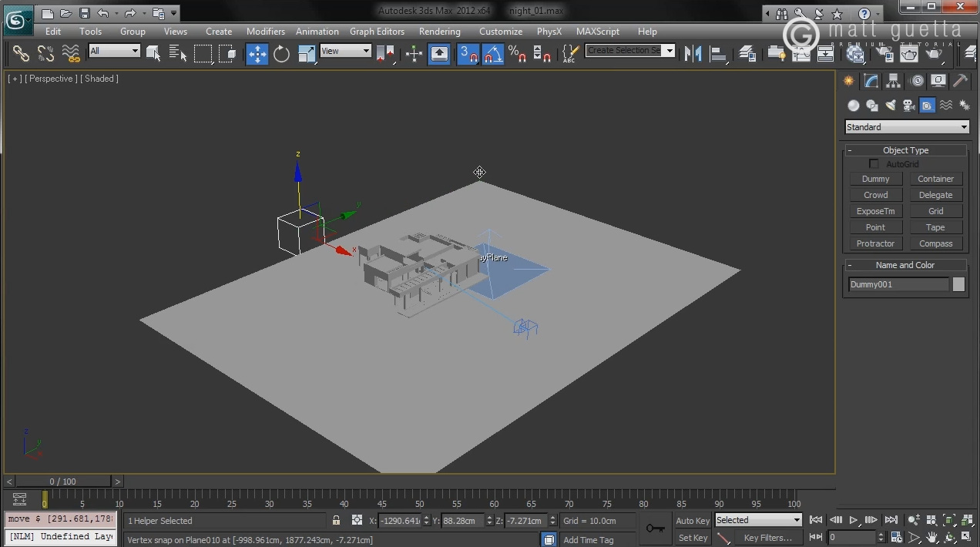The image size is (980, 547).
Task: Choose the Select Object tool
Action: [153, 53]
